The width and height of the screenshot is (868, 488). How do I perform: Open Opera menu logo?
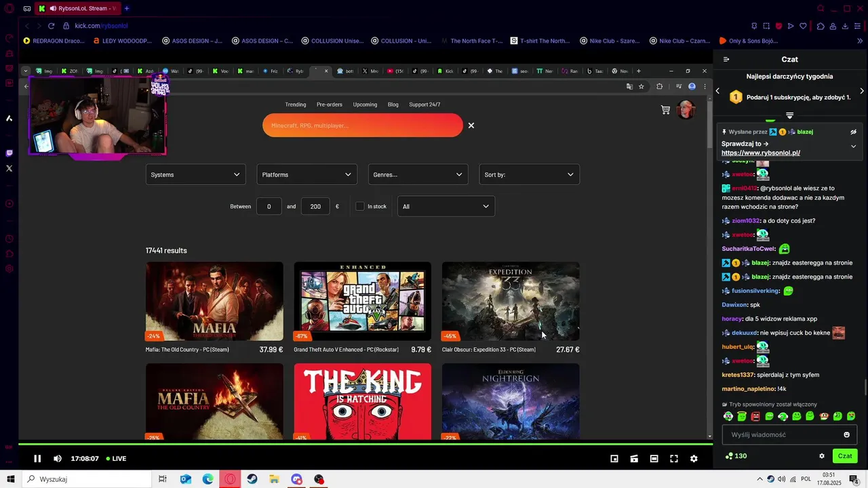[9, 9]
